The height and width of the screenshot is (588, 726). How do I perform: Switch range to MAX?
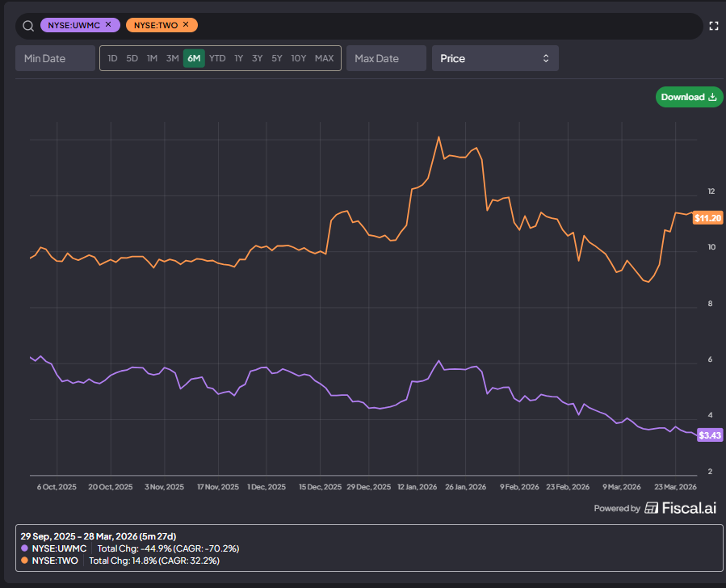(x=324, y=58)
